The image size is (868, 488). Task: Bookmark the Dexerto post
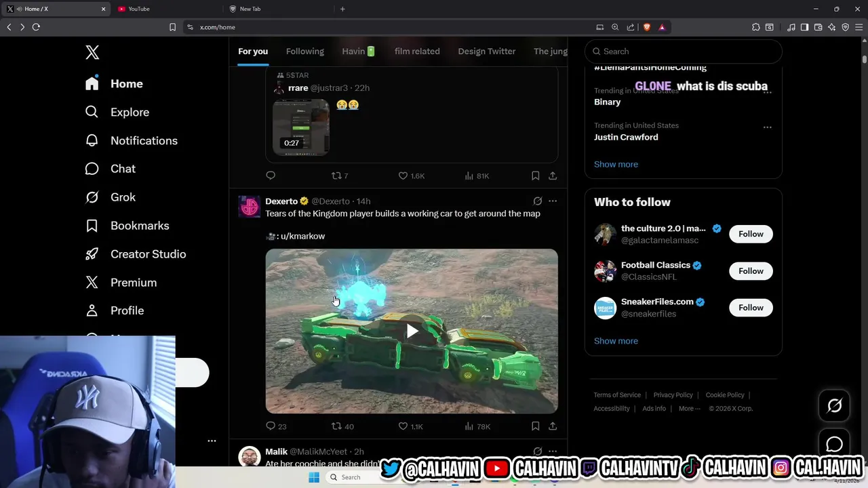point(535,426)
